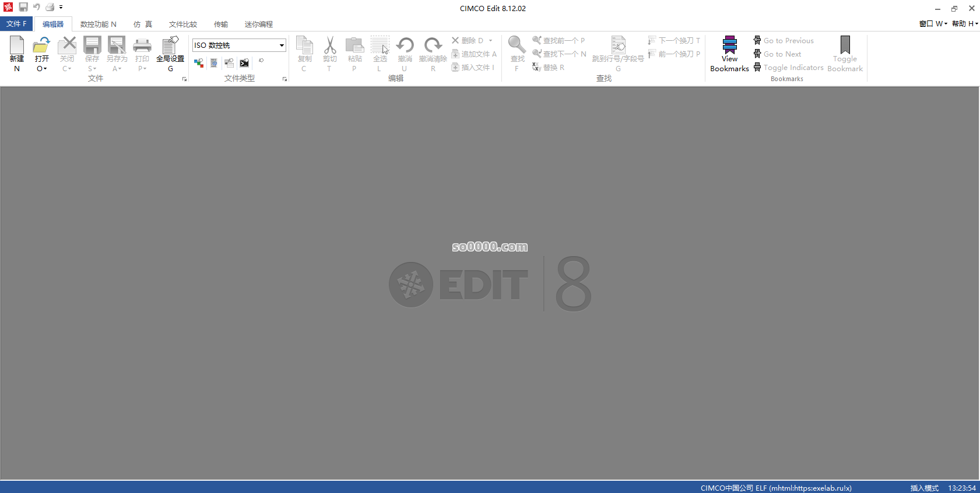Click the 查找 magnifier icon

pos(517,46)
